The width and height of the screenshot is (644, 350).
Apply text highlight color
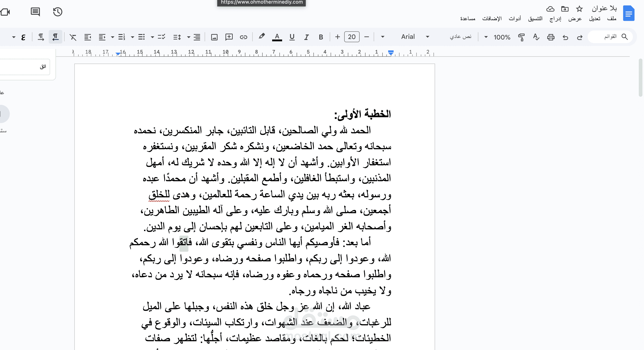(x=261, y=37)
